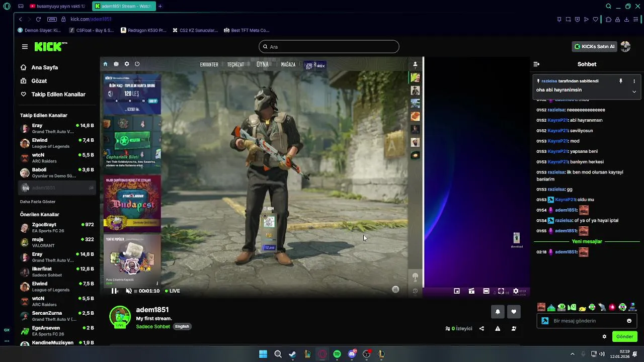
Task: Click Yeni mesajlar divider link
Action: point(587,242)
